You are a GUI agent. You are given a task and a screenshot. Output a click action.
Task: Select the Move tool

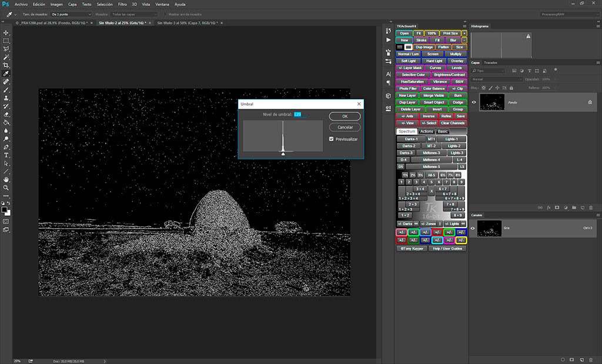tap(6, 33)
